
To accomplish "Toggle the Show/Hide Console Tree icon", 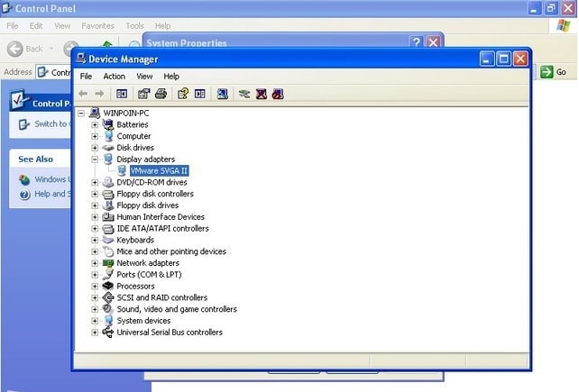I will click(122, 94).
